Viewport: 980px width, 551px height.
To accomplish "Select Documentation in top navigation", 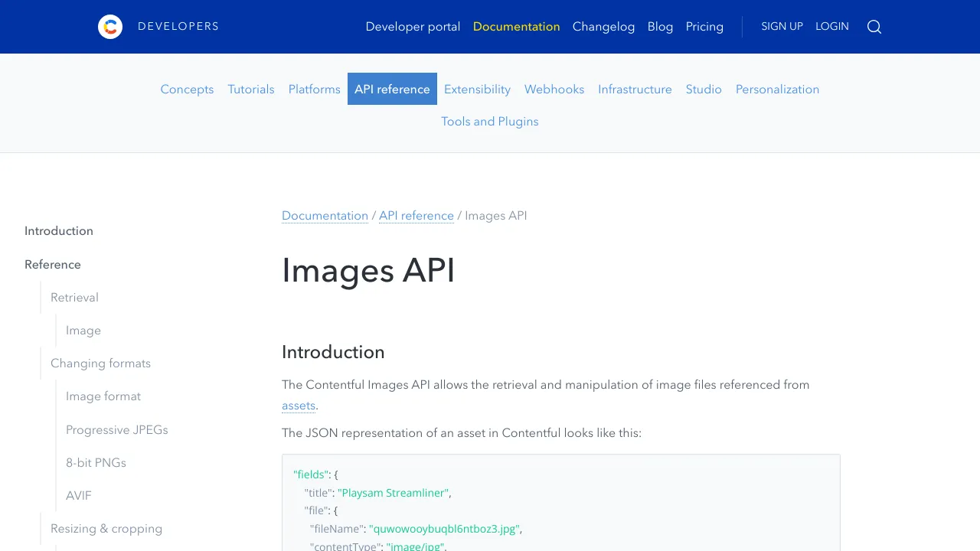I will (517, 27).
